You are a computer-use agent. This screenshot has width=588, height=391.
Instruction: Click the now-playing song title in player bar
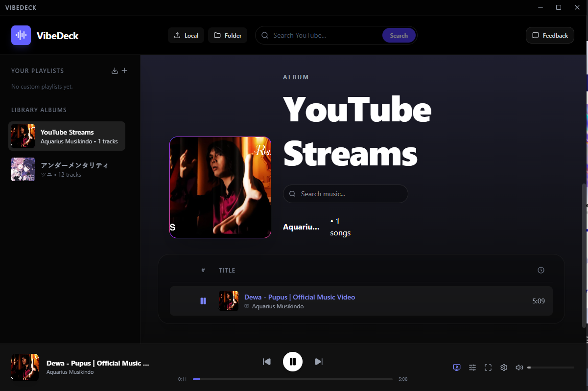pyautogui.click(x=97, y=363)
